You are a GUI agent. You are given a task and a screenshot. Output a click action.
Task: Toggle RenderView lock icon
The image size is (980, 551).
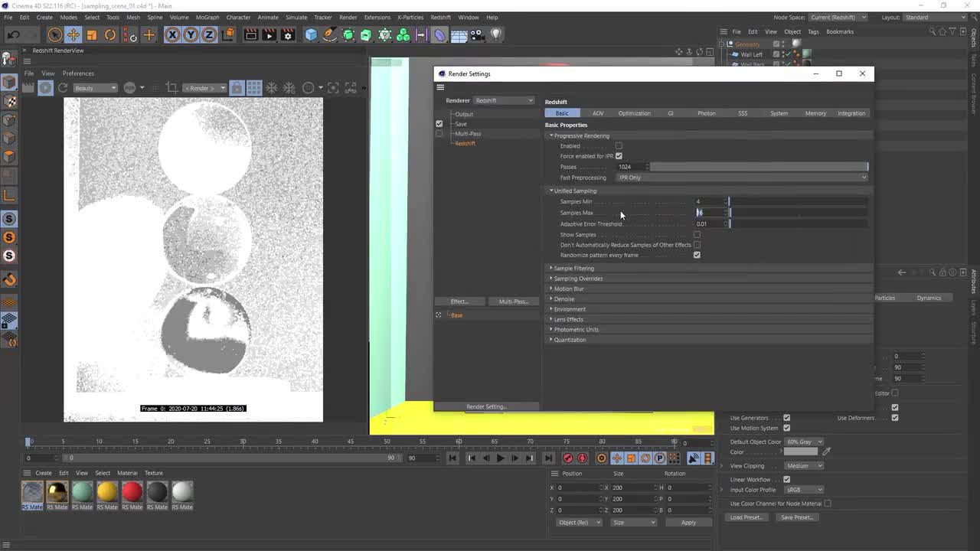237,87
